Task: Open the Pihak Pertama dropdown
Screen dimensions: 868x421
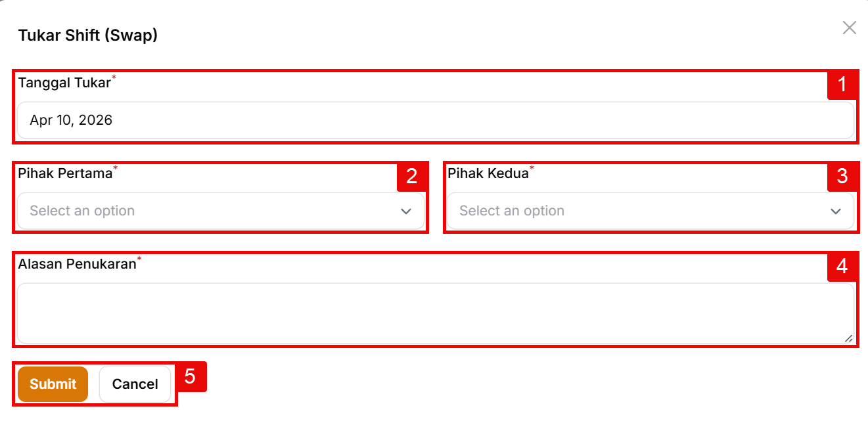Action: [x=210, y=211]
